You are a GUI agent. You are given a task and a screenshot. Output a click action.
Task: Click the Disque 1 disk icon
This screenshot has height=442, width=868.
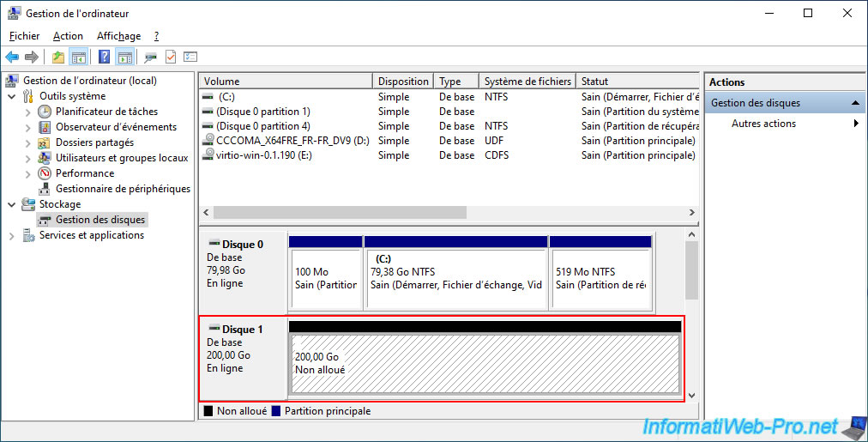(214, 329)
